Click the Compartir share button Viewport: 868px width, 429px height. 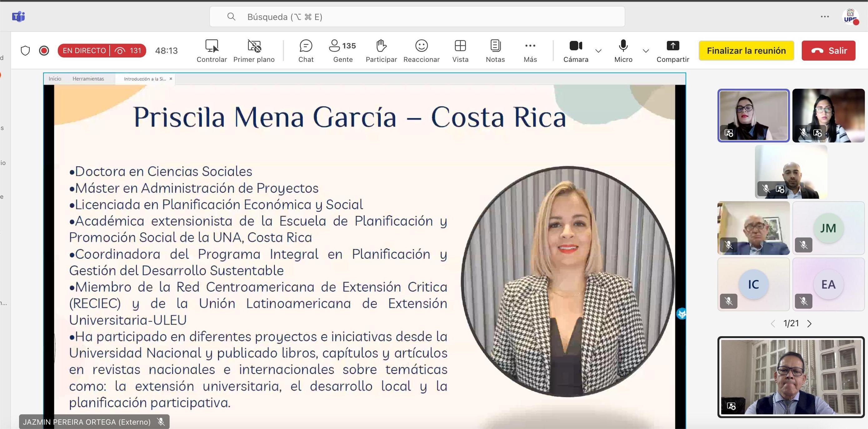673,51
